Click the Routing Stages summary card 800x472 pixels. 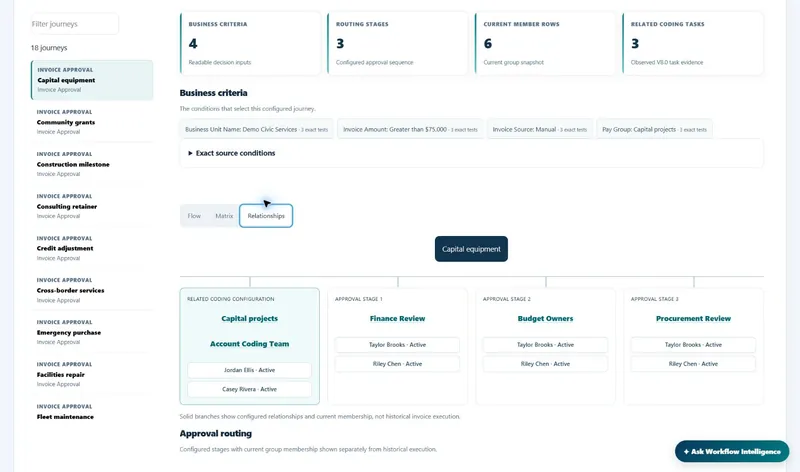pyautogui.click(x=397, y=43)
